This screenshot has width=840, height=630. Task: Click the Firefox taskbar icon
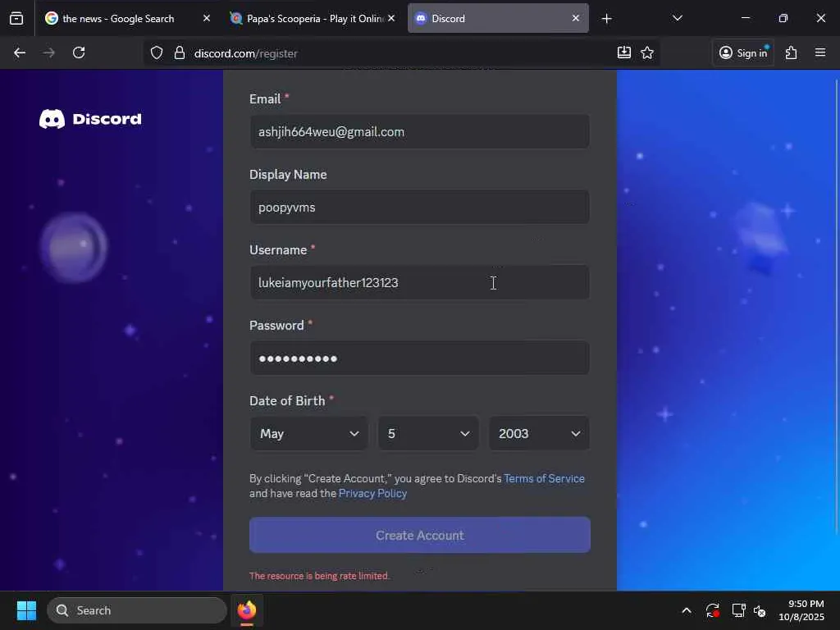(247, 610)
